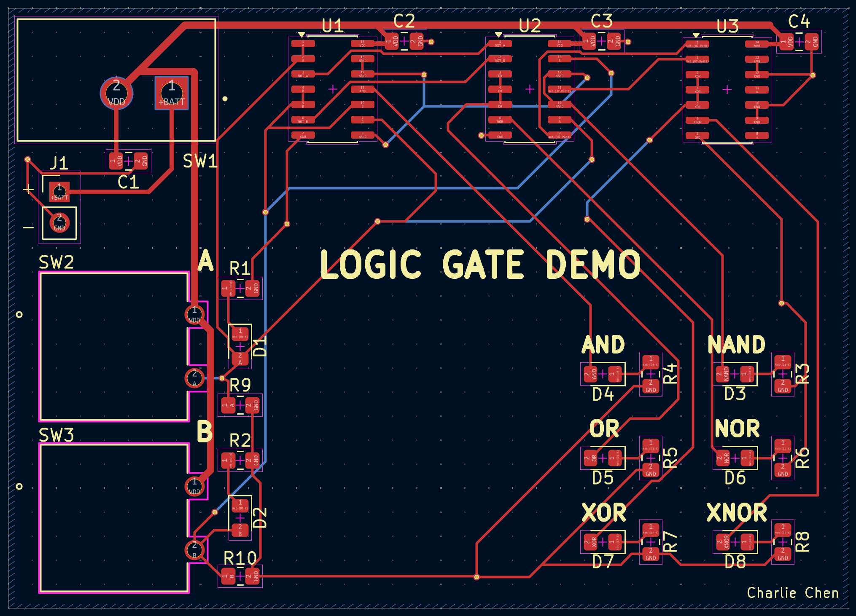The height and width of the screenshot is (616, 856).
Task: Click the C1 decoupling capacitor
Action: click(x=129, y=160)
